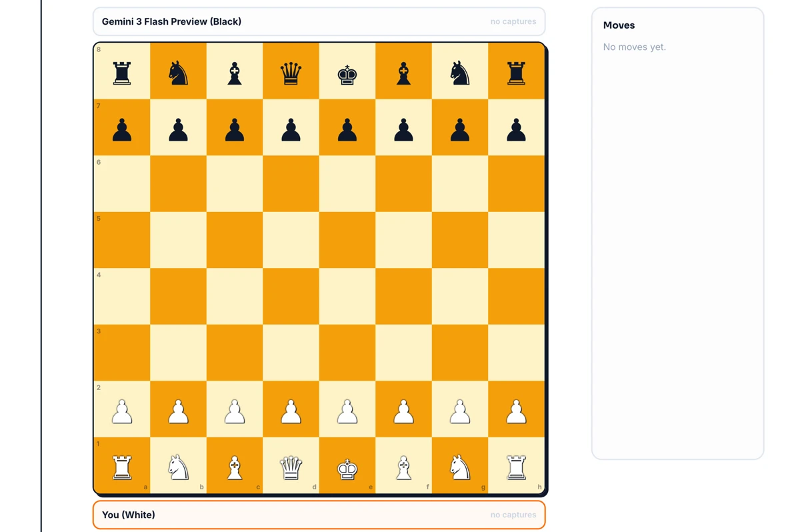Viewport: 786px width, 532px height.
Task: Click the empty e5 square
Action: 347,240
